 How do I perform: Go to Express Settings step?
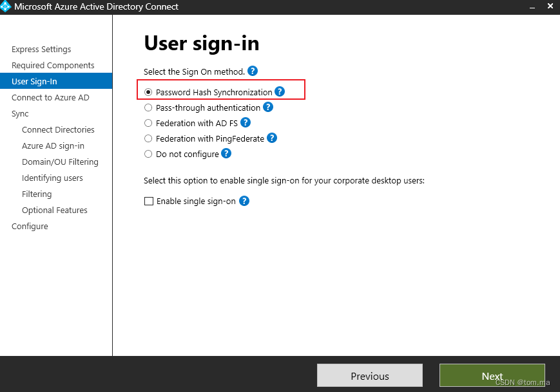coord(41,49)
